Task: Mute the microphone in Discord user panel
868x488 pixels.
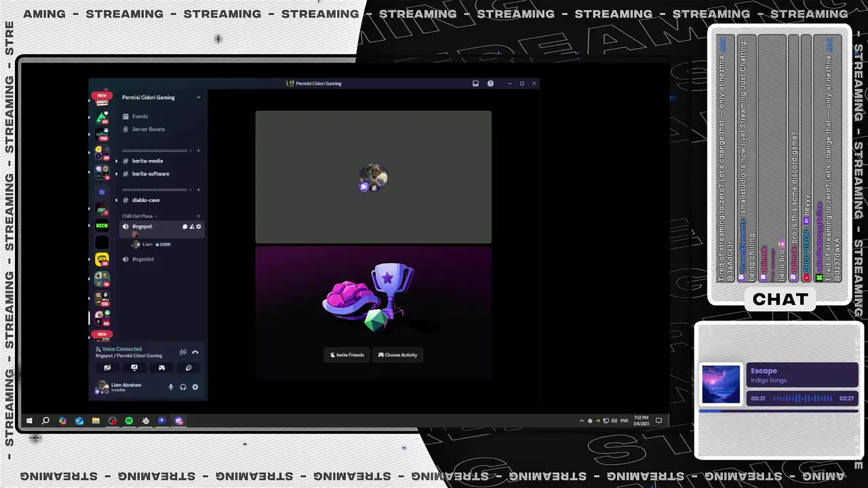Action: tap(171, 387)
